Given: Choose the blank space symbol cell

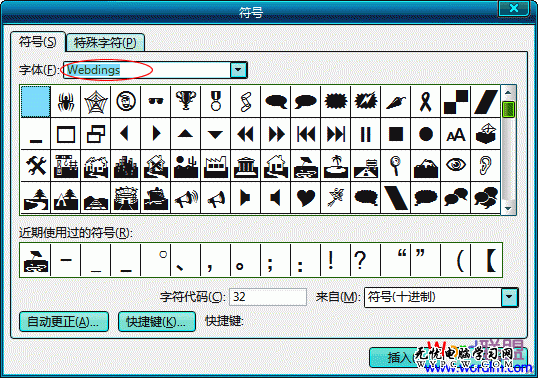Looking at the screenshot, I should 36,102.
